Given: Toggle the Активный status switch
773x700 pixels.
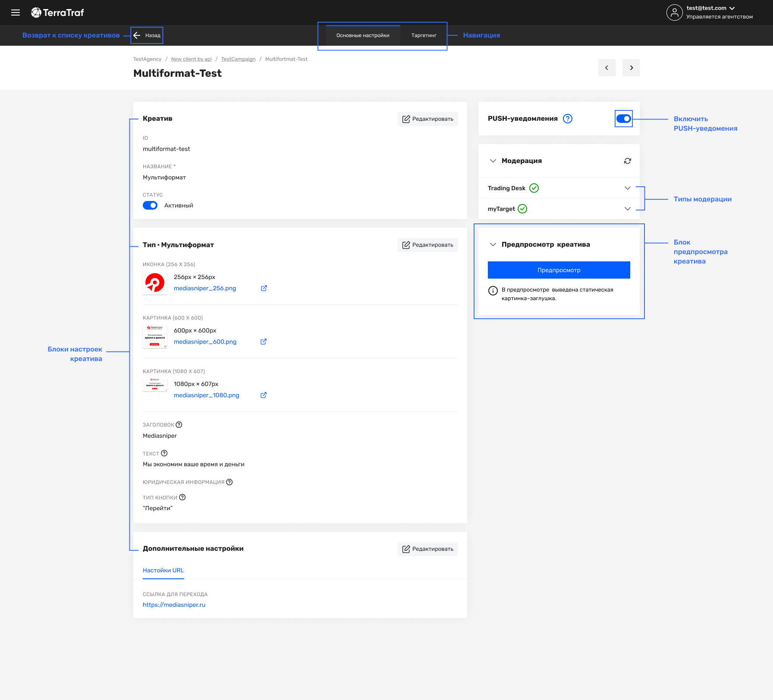Looking at the screenshot, I should 150,205.
